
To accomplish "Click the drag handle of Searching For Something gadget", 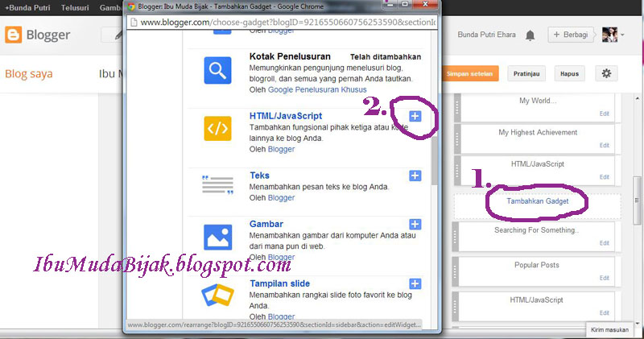I will (x=455, y=237).
